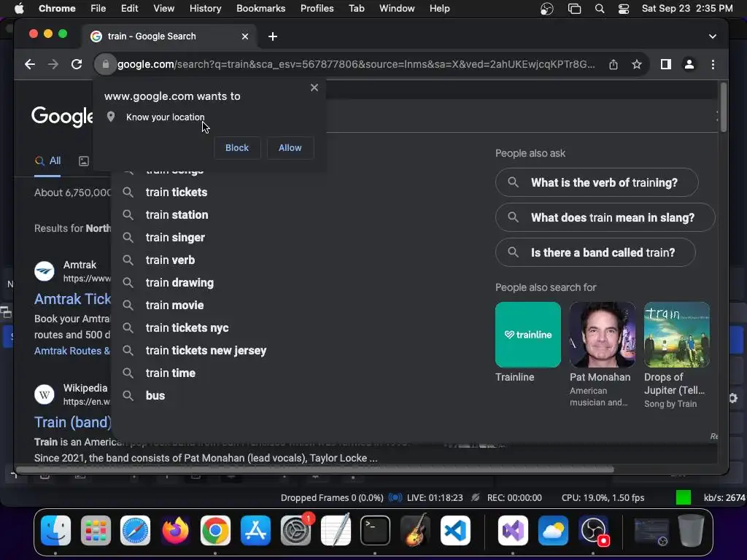Toggle the Chrome side panel
Image resolution: width=747 pixels, height=560 pixels.
pyautogui.click(x=665, y=64)
